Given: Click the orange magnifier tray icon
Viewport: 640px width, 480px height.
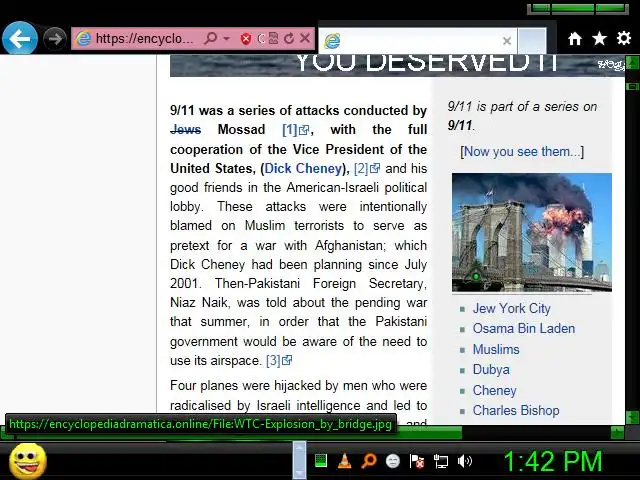Looking at the screenshot, I should tap(369, 461).
